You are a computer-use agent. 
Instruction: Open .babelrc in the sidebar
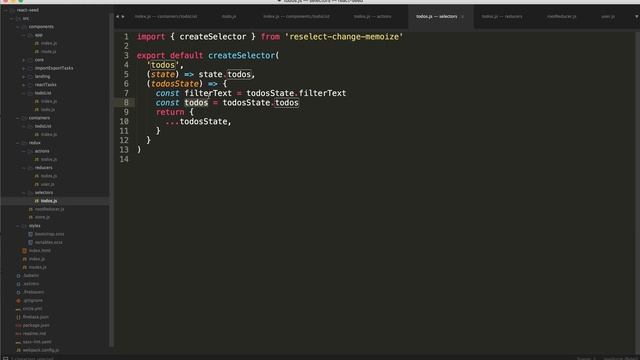click(31, 276)
